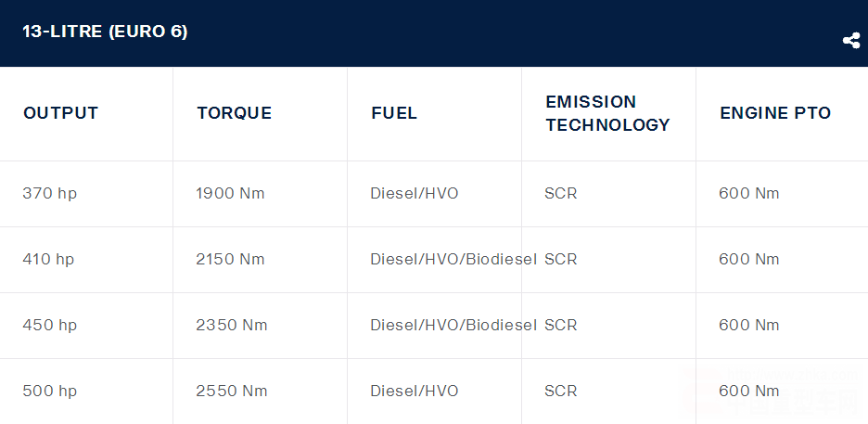Click the 2350 Nm torque value
Screen dimensions: 868x424
[x=232, y=326]
